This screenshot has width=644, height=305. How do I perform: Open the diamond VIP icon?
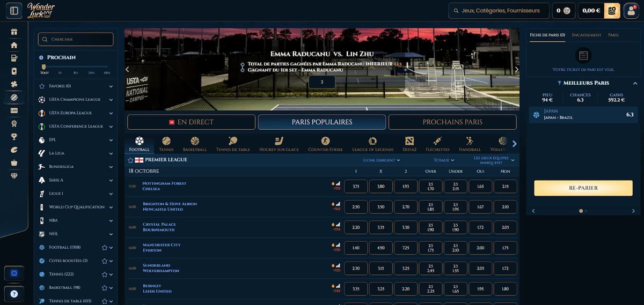pos(14,176)
